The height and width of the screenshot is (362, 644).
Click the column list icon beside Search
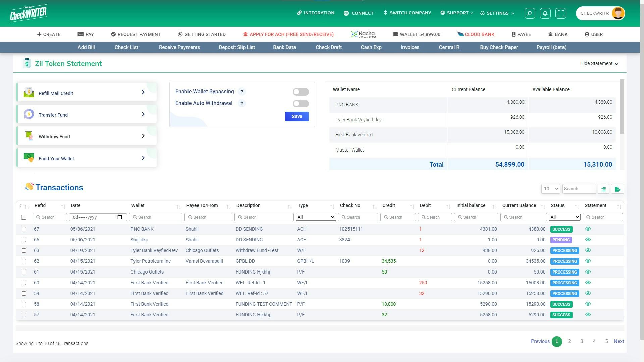point(603,189)
